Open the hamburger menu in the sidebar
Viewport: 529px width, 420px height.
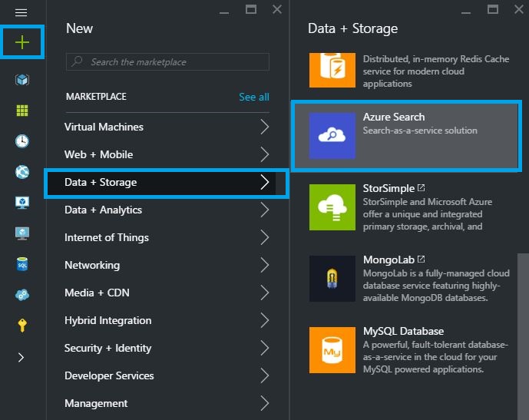(21, 13)
